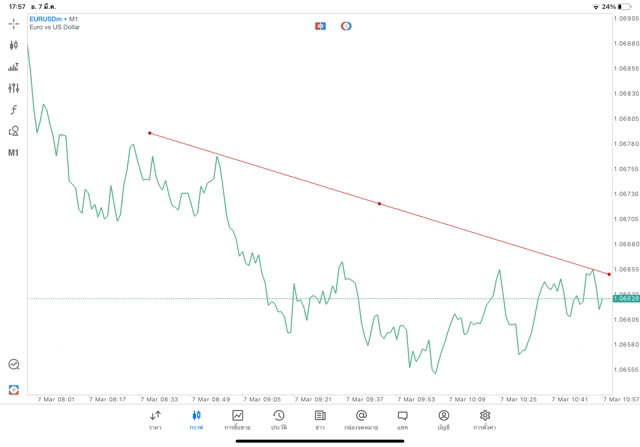Switch to the Quotes (ราคา) tab

[x=155, y=419]
